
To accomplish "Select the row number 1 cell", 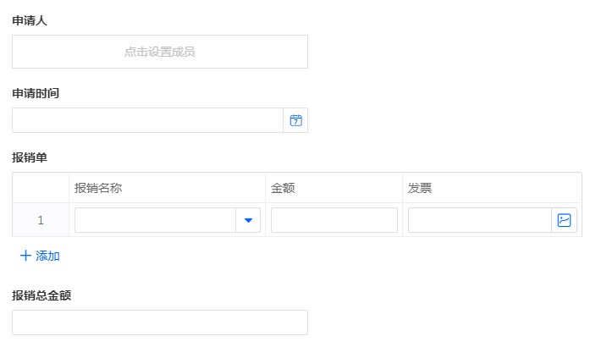I will [41, 220].
